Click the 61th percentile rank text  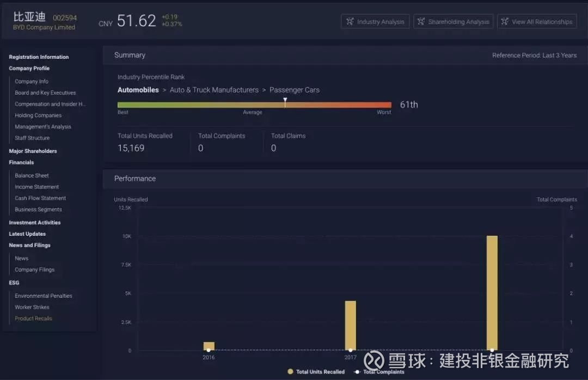pos(409,105)
